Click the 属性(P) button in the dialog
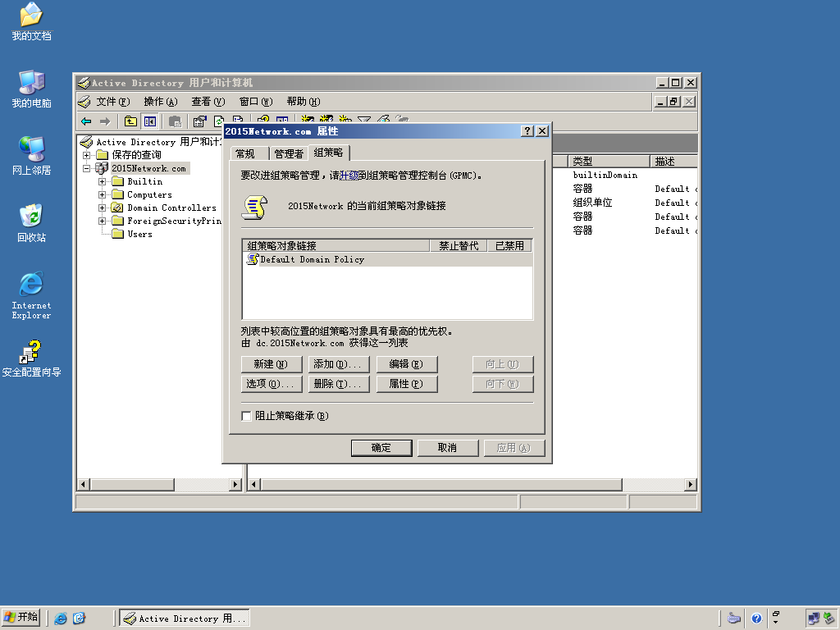The width and height of the screenshot is (840, 630). point(407,384)
